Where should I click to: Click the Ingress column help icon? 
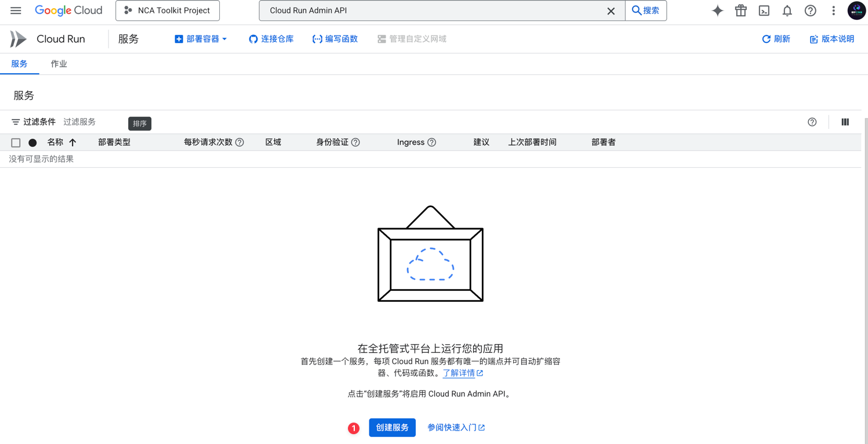click(431, 142)
